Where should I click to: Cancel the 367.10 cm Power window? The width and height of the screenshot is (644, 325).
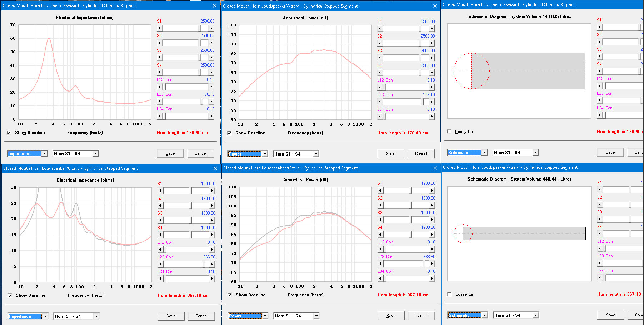tap(421, 316)
